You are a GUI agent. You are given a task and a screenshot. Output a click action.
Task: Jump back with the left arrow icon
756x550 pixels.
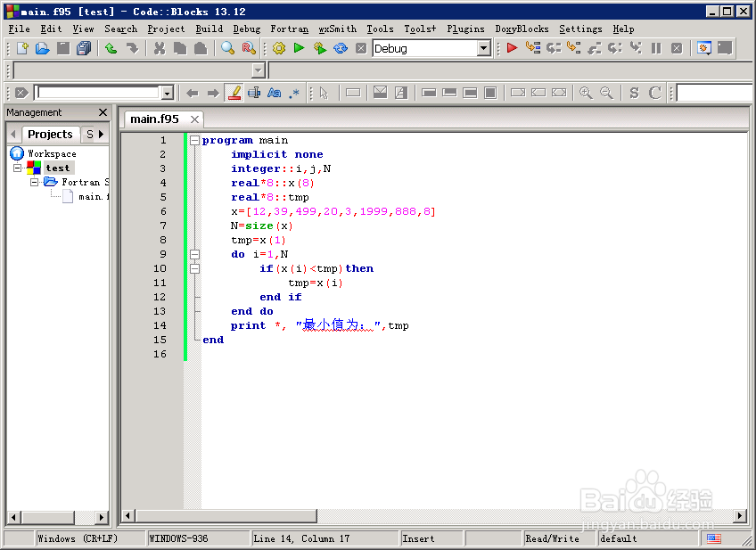tap(193, 93)
